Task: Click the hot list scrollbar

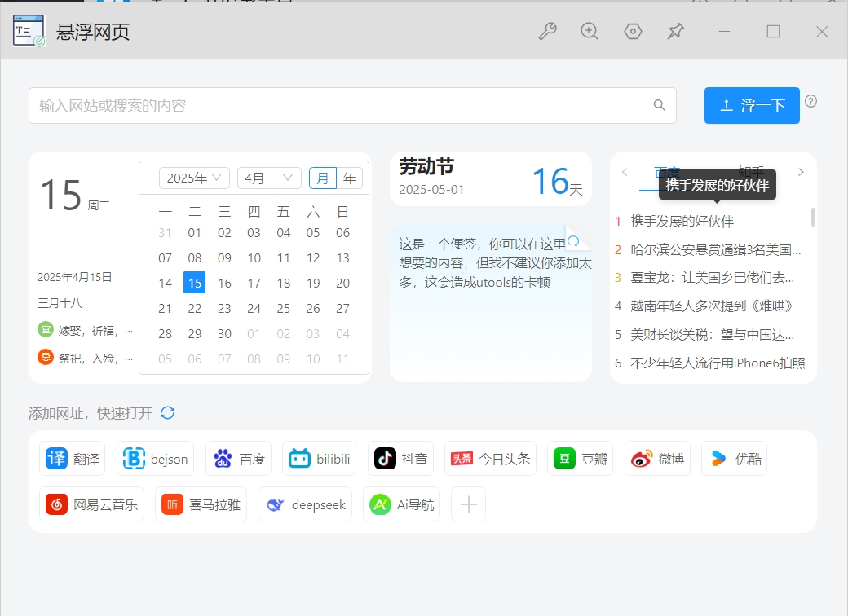Action: click(813, 218)
